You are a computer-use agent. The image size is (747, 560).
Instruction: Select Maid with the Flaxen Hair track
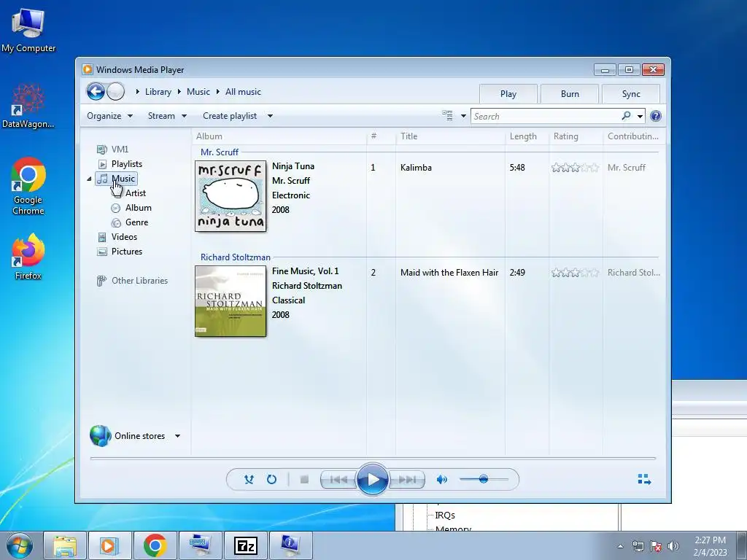[x=449, y=273]
